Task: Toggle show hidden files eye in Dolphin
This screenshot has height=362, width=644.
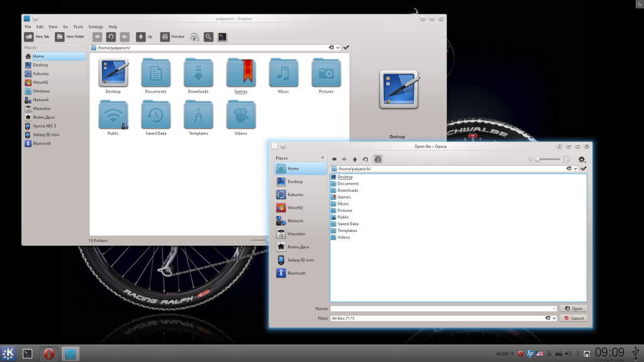Action: [195, 37]
